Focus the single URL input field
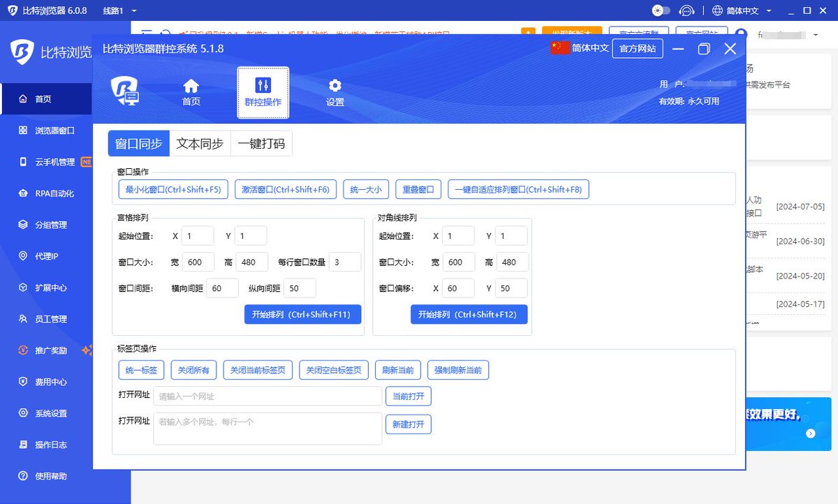838x504 pixels. coord(267,396)
